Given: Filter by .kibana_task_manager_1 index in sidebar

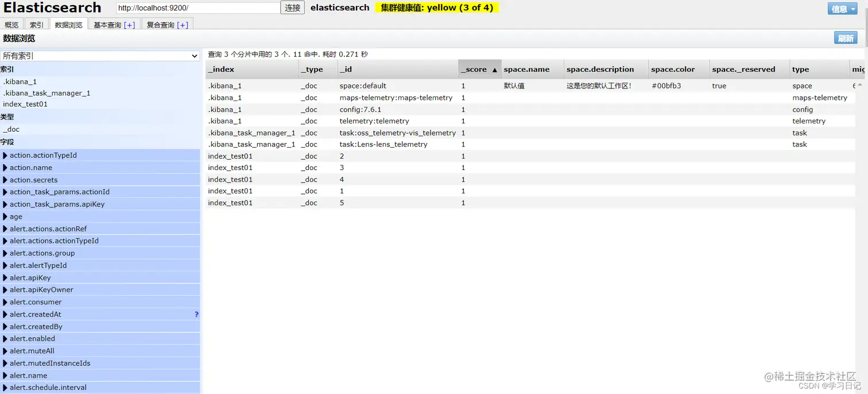Looking at the screenshot, I should [x=46, y=93].
